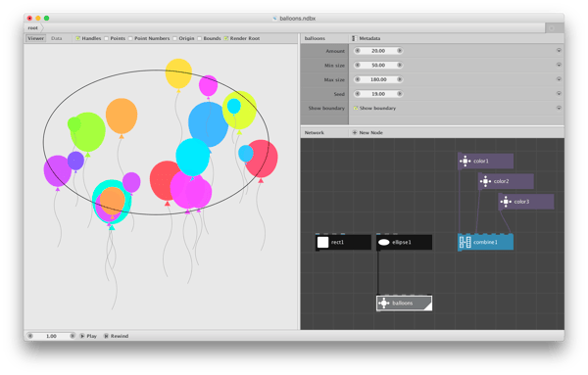The height and width of the screenshot is (375, 588).
Task: Select the rect1 node
Action: 344,242
